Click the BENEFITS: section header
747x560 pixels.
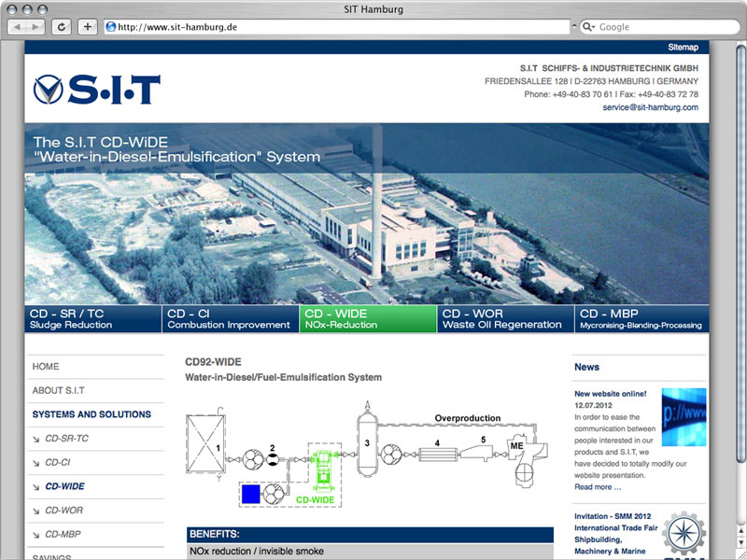click(x=370, y=534)
